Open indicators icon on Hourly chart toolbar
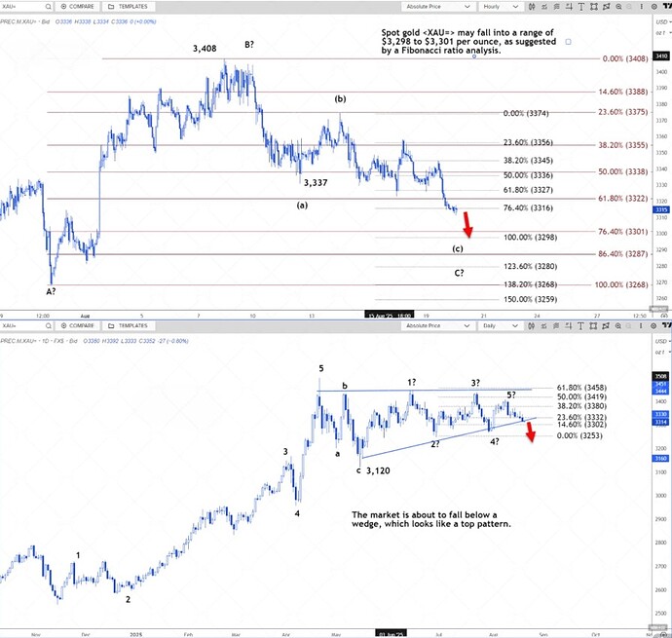 coord(544,7)
